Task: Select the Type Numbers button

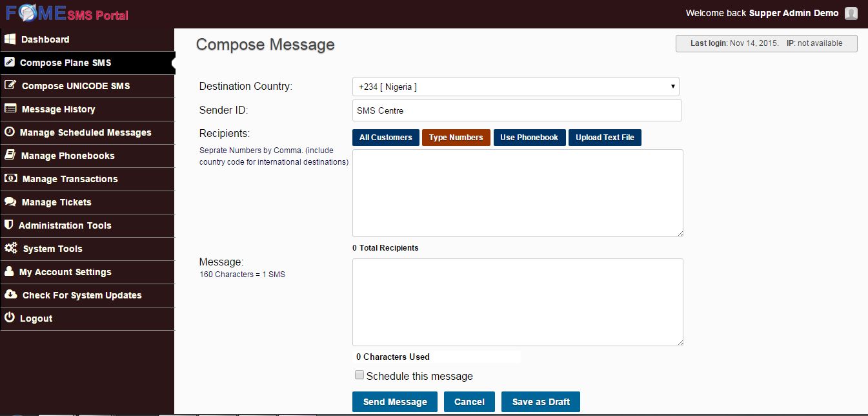Action: 456,138
